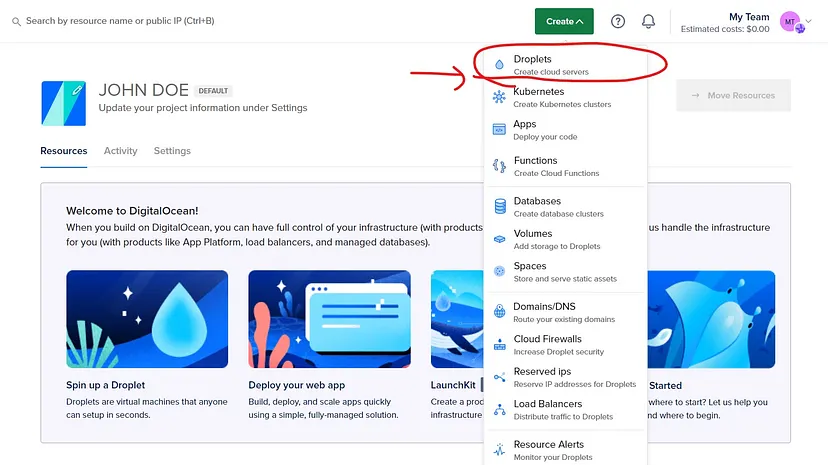Click the Deploy your web app heading
Image resolution: width=828 pixels, height=465 pixels.
click(297, 385)
